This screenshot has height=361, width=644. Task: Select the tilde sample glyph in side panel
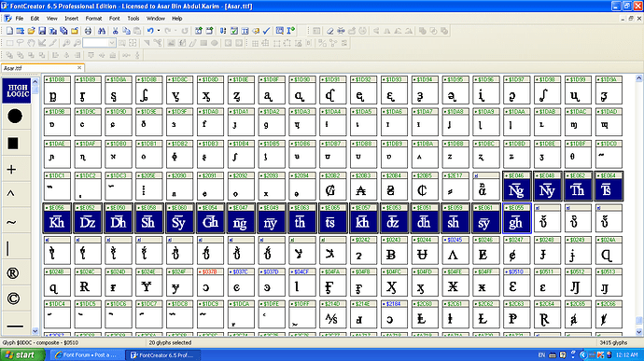point(11,222)
